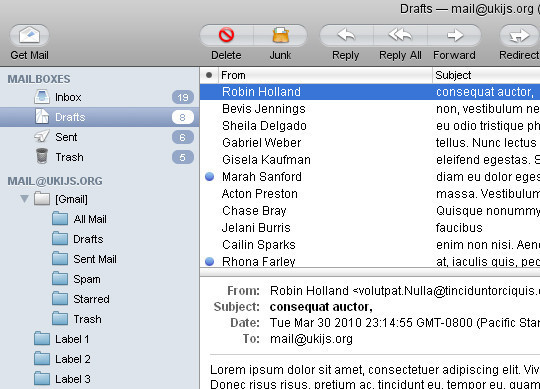Click the Get Mail envelope icon
The image size is (540, 389).
point(29,35)
